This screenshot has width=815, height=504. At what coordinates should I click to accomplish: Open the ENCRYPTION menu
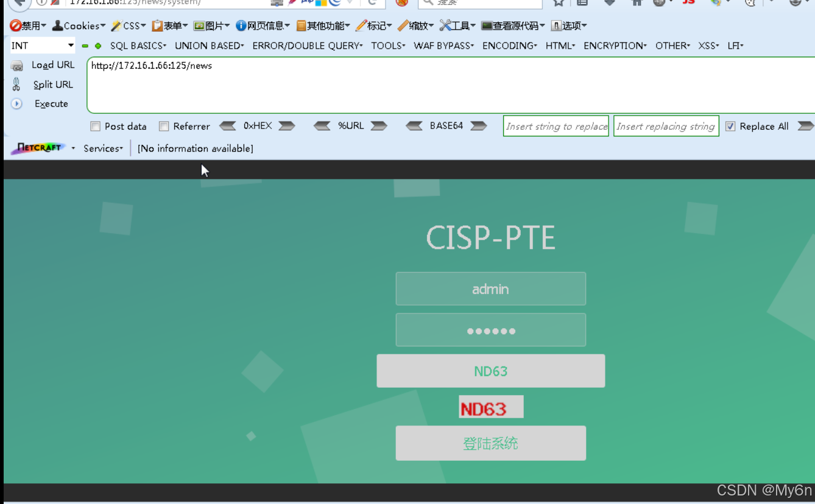click(x=615, y=46)
